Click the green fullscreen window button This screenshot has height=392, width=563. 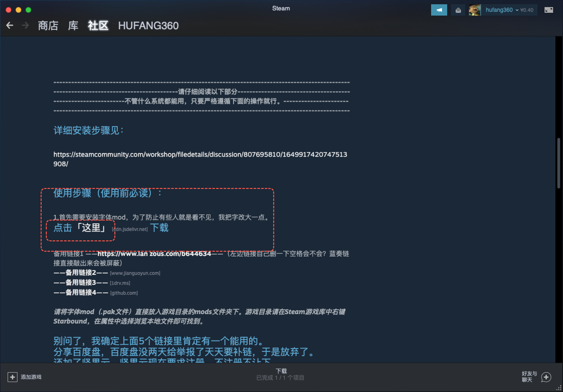tap(28, 10)
